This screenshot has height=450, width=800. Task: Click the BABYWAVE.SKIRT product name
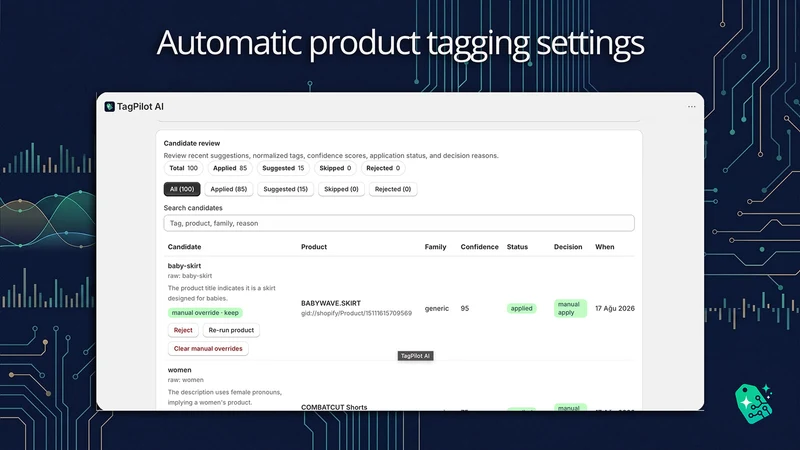[331, 303]
